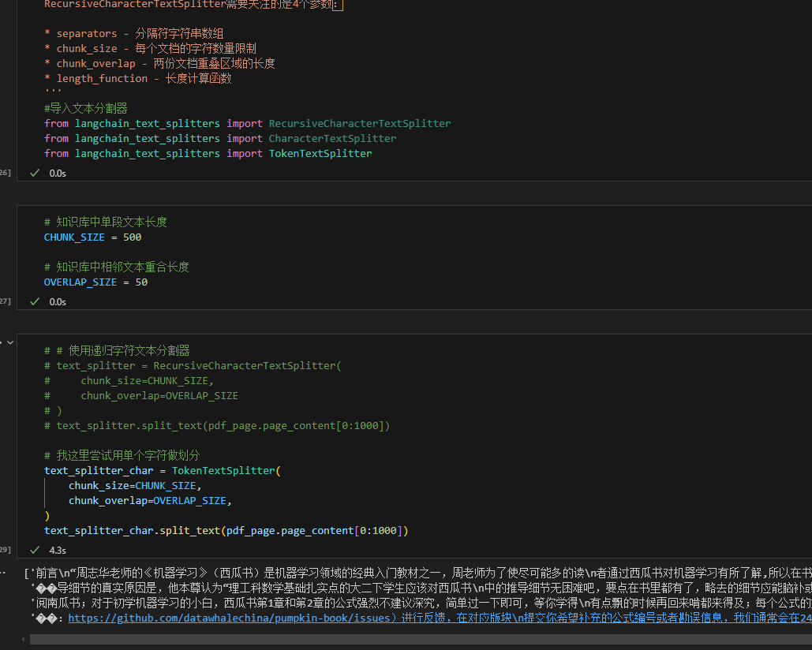Image resolution: width=812 pixels, height=650 pixels.
Task: Click output line starting with '阅南瓜书'
Action: tap(421, 603)
